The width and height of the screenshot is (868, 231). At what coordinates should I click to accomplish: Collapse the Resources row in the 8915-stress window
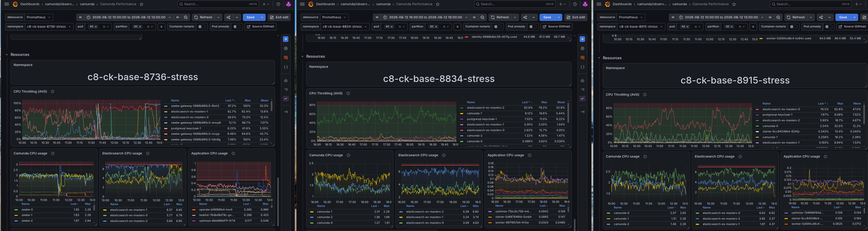(x=599, y=58)
